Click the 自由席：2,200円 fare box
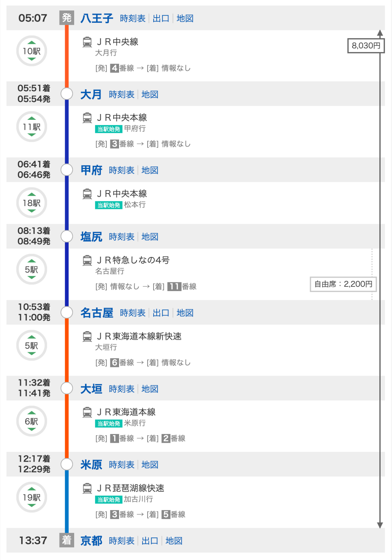 343,284
